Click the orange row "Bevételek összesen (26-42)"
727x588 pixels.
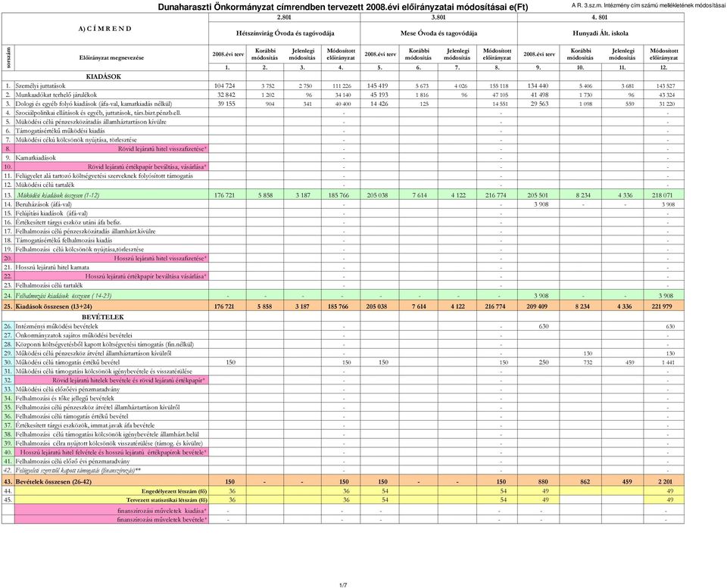point(342,481)
